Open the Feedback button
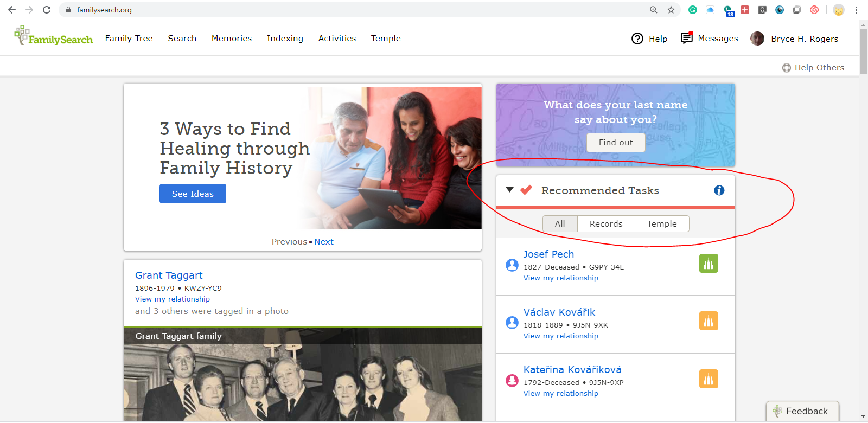Viewport: 868px width, 423px height. (x=802, y=412)
